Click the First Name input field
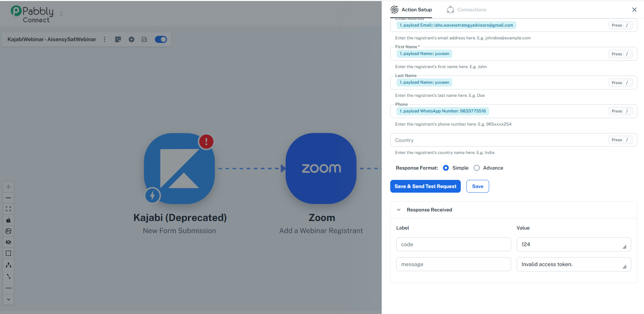 514,54
